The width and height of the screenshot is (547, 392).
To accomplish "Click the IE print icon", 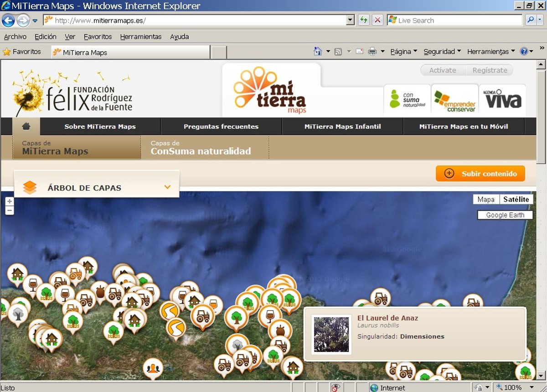I will click(x=372, y=52).
